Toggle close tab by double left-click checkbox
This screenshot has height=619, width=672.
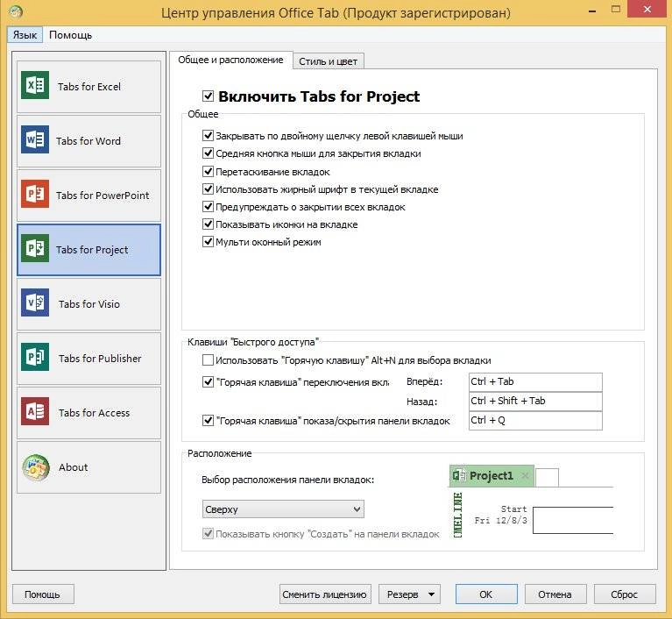208,136
